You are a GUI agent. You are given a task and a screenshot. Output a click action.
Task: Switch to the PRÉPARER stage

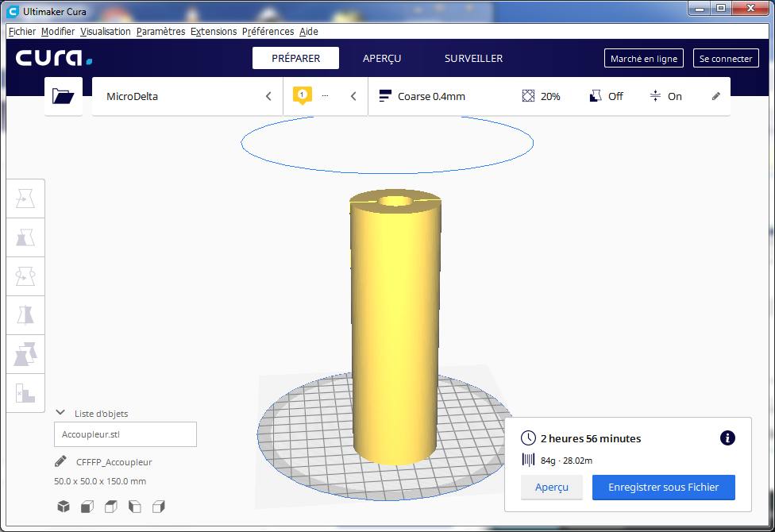click(295, 58)
